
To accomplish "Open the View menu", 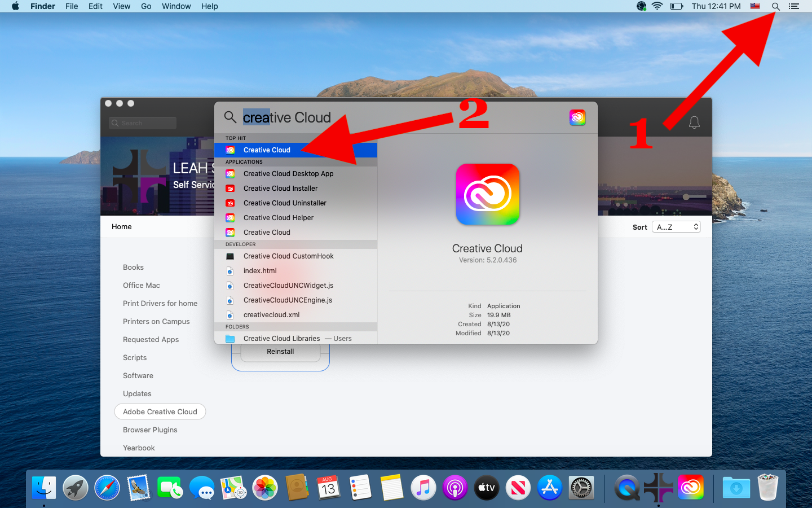I will click(x=122, y=6).
